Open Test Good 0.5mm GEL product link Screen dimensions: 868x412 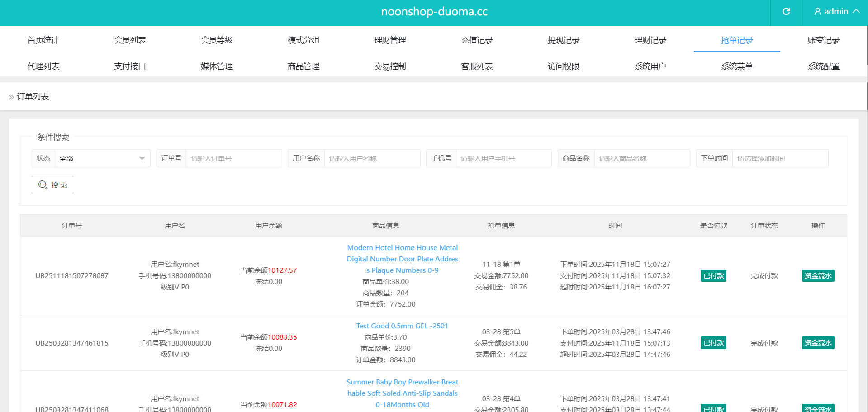(402, 326)
